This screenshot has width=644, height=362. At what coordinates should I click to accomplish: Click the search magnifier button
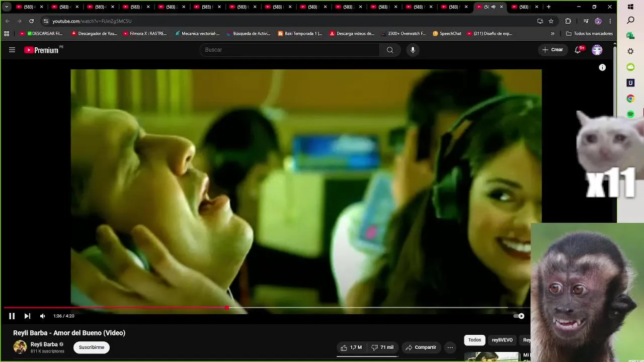390,50
